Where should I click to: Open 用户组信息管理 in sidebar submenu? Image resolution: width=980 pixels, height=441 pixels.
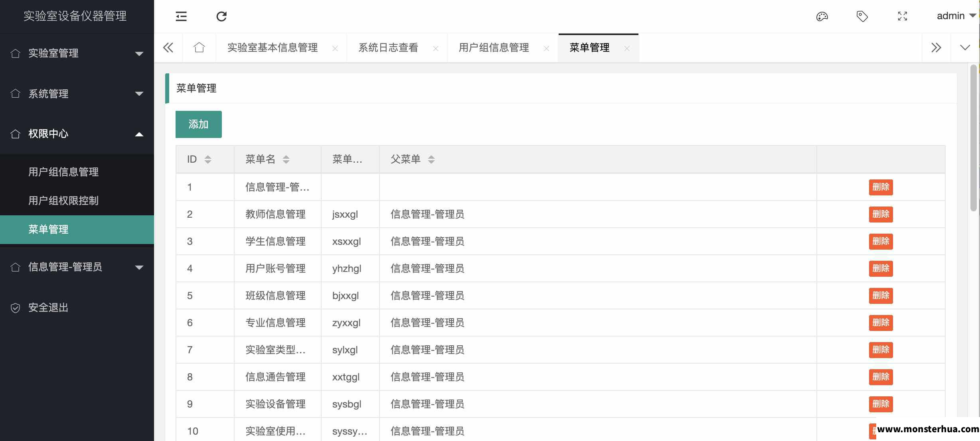click(77, 172)
